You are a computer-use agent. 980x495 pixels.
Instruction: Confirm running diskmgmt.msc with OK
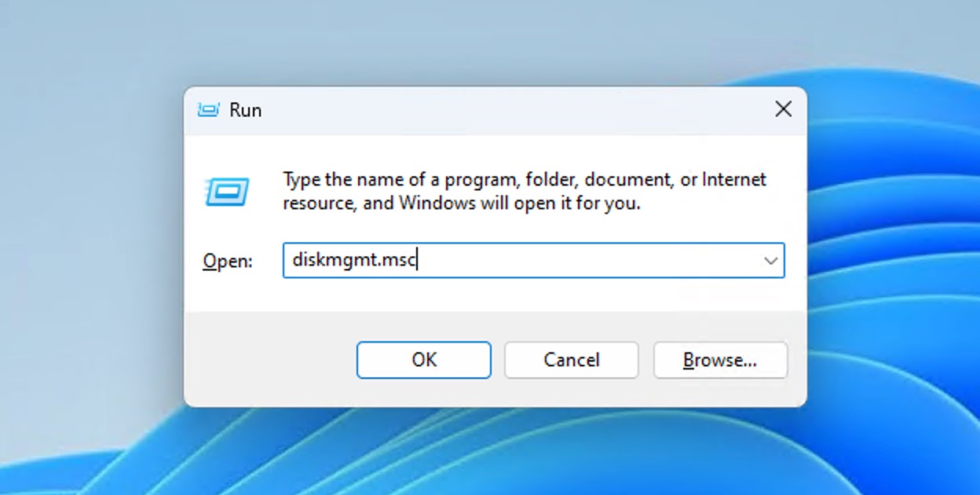click(423, 360)
